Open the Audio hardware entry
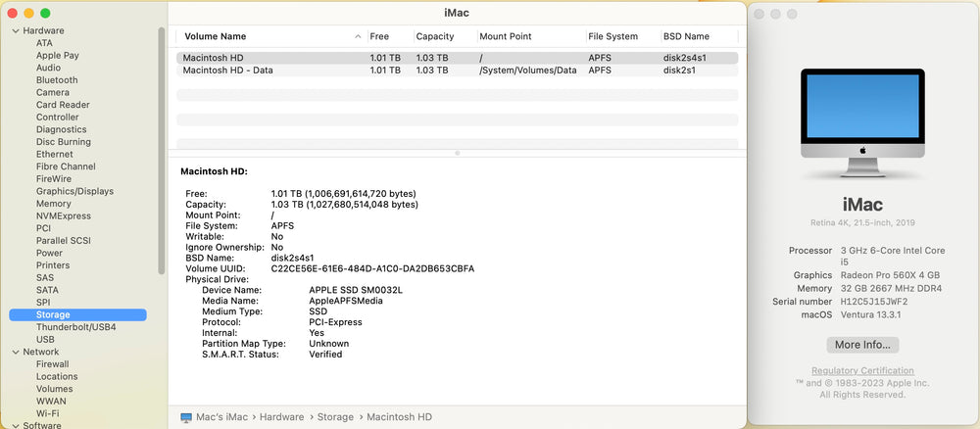This screenshot has height=429, width=980. coord(48,68)
